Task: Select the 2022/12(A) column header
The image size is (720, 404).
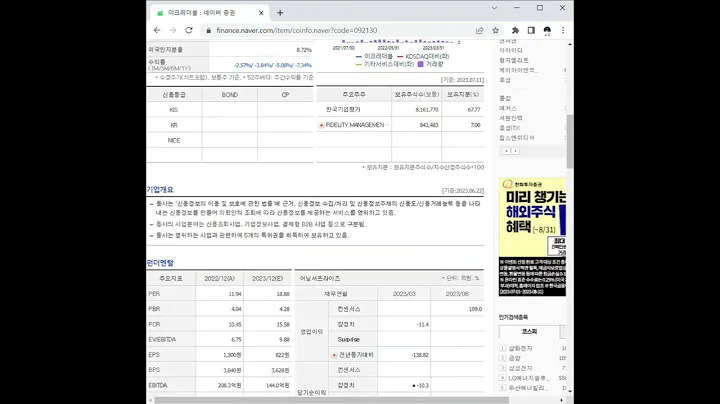Action: 219,279
